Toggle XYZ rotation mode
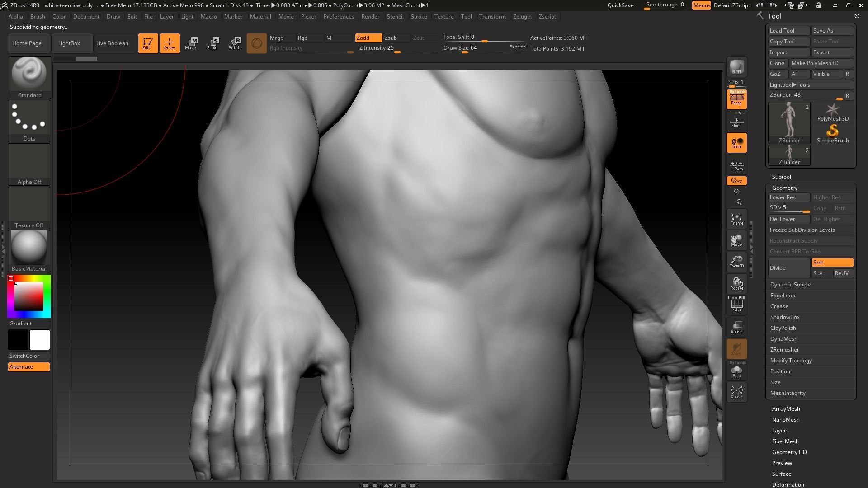This screenshot has height=488, width=868. coord(736,181)
